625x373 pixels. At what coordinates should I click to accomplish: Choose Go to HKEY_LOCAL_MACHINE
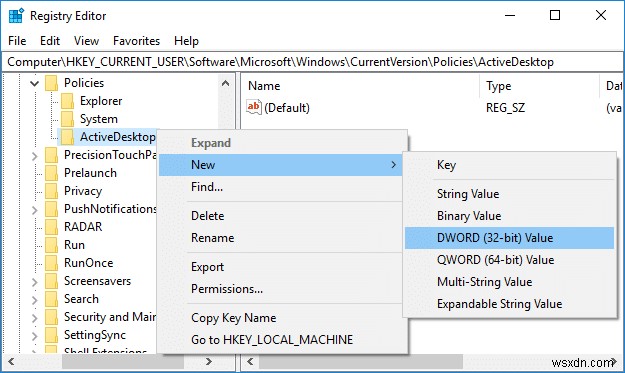tap(281, 340)
